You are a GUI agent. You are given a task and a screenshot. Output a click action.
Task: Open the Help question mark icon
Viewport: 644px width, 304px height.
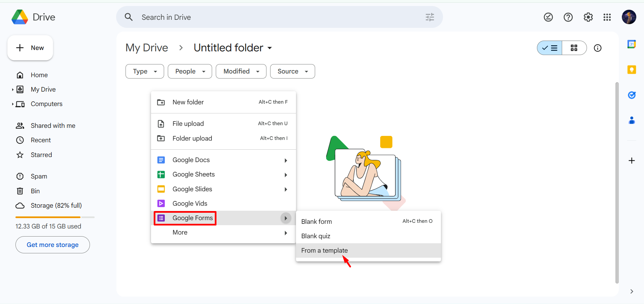tap(568, 17)
